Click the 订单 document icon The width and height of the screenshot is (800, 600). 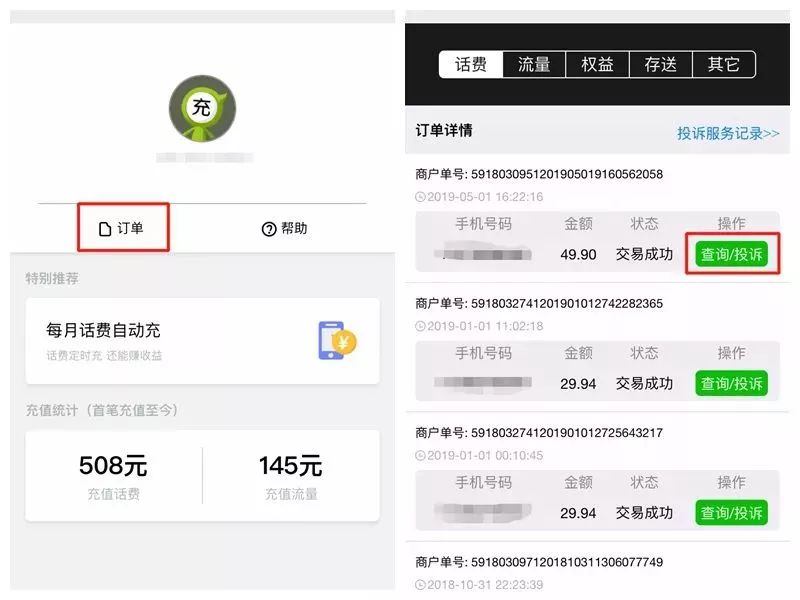104,228
